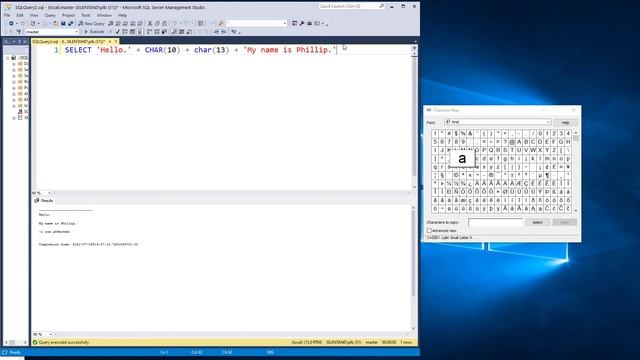640x360 pixels.
Task: Click the Object Explorer horizontal scrollbar
Action: (x=16, y=342)
